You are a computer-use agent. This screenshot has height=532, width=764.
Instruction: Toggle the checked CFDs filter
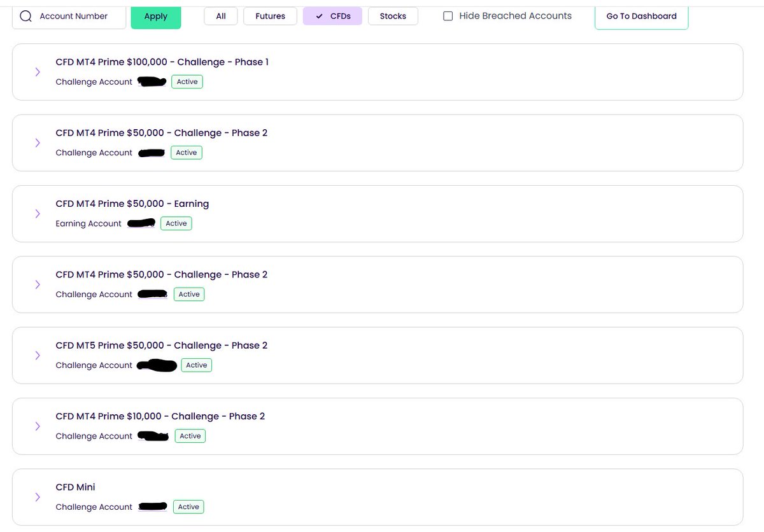pos(332,16)
